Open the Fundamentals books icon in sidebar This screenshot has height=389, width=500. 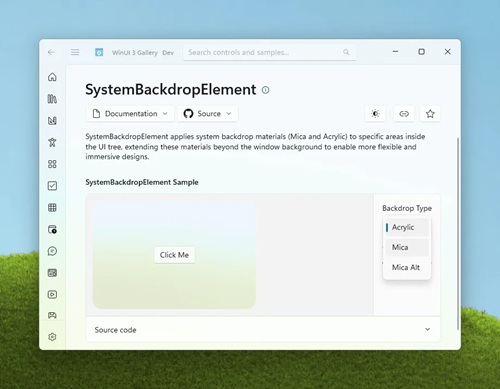[x=52, y=99]
